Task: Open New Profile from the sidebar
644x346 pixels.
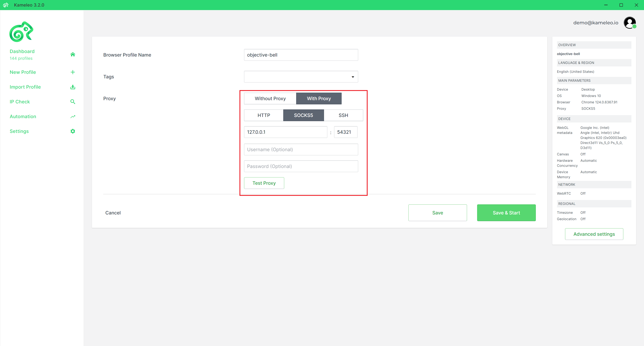Action: coord(23,72)
